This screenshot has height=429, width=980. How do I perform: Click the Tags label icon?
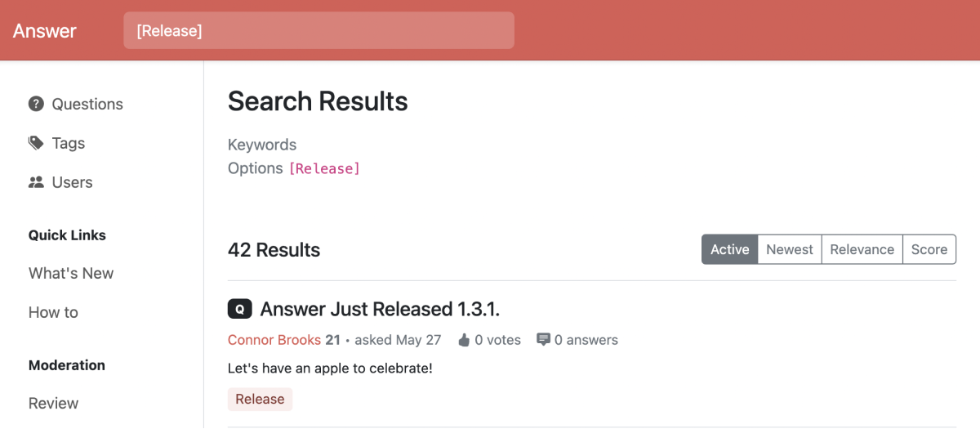(36, 143)
